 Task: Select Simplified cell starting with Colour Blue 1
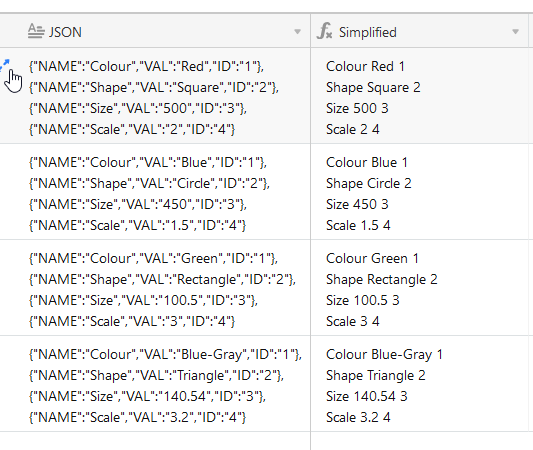point(419,192)
